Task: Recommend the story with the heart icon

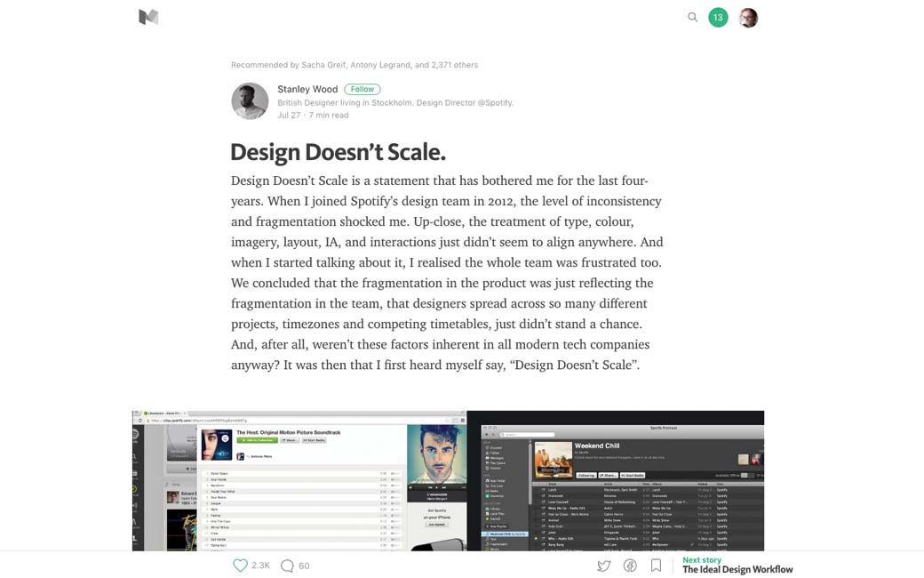Action: pos(240,566)
